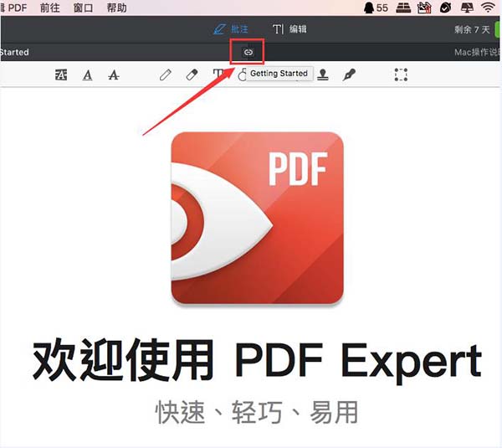Switch to 编辑 edit mode
This screenshot has width=502, height=448.
click(289, 29)
